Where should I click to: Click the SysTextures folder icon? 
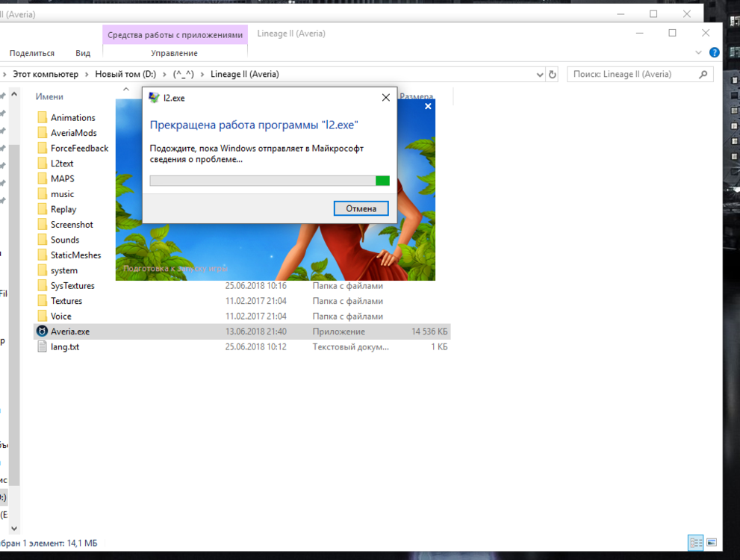click(x=43, y=286)
